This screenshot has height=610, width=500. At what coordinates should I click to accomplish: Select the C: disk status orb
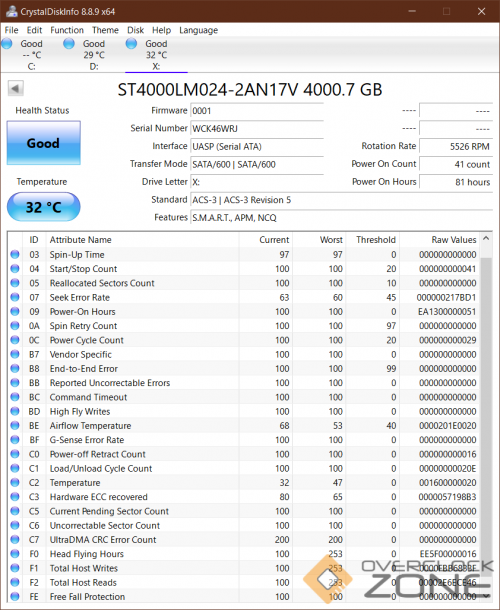[7, 44]
